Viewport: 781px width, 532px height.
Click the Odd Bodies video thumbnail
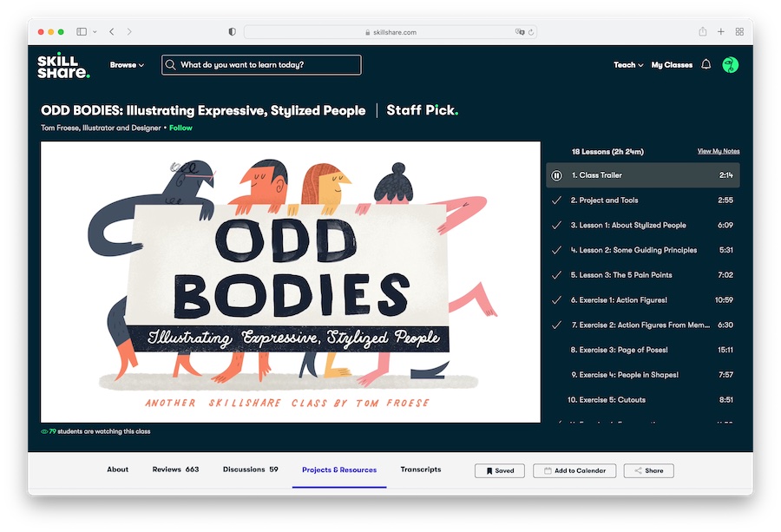click(291, 282)
